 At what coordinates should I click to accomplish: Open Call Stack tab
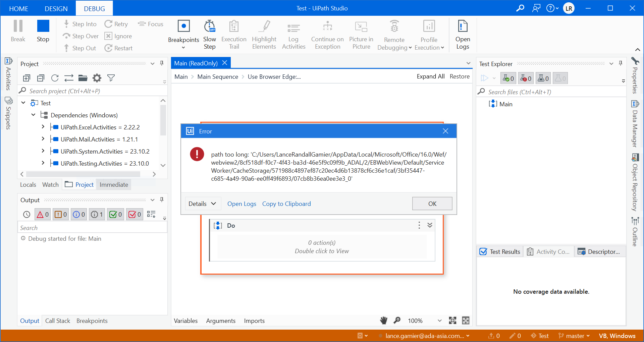[x=58, y=321]
